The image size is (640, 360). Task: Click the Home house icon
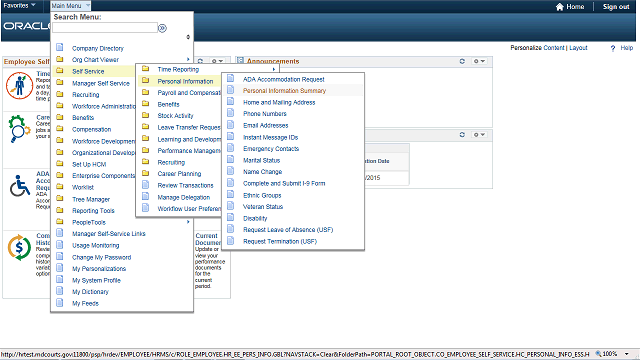(560, 7)
